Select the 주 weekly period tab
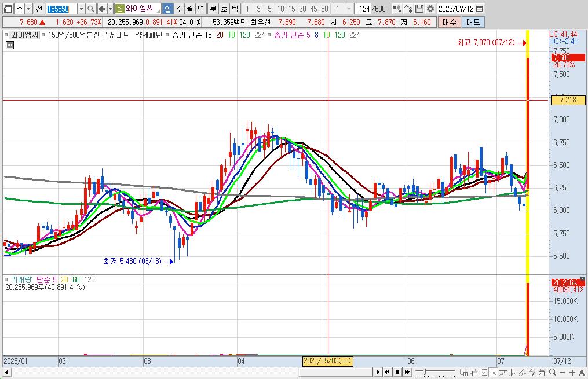The image size is (588, 379). point(179,8)
